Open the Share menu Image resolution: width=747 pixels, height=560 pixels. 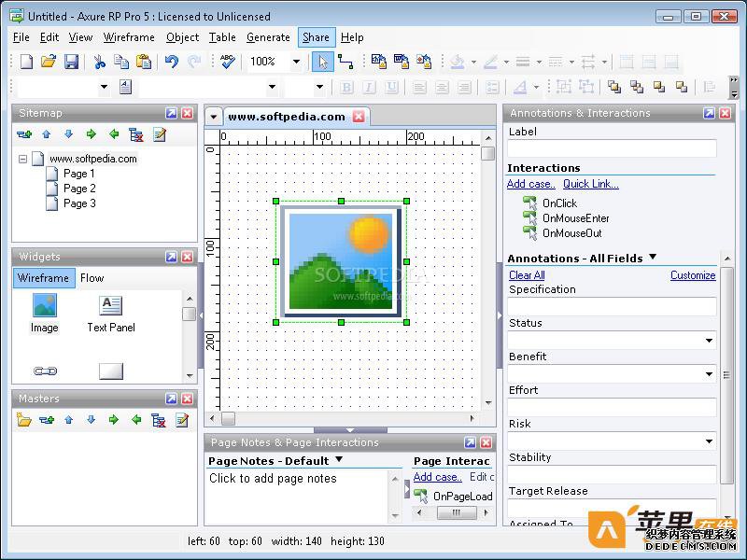coord(316,37)
